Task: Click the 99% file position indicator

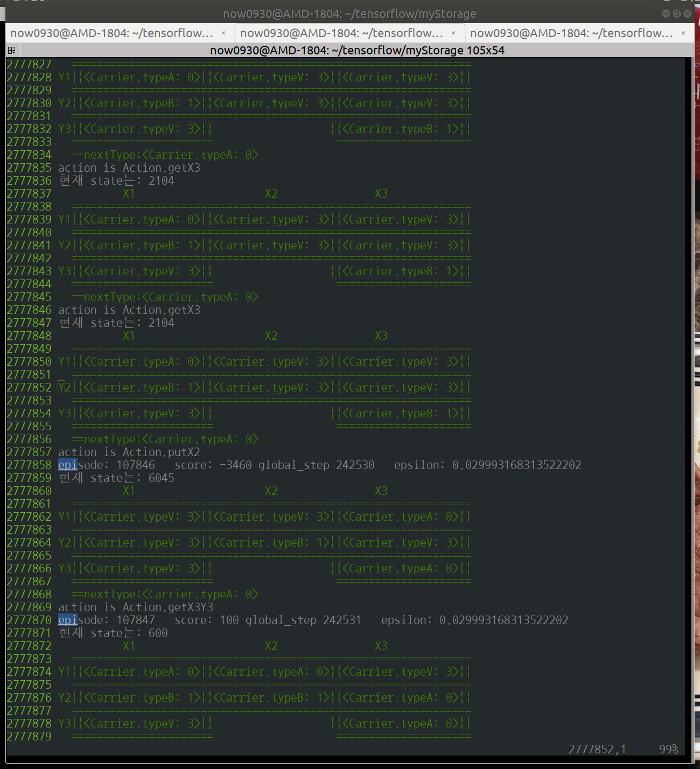Action: [x=668, y=749]
